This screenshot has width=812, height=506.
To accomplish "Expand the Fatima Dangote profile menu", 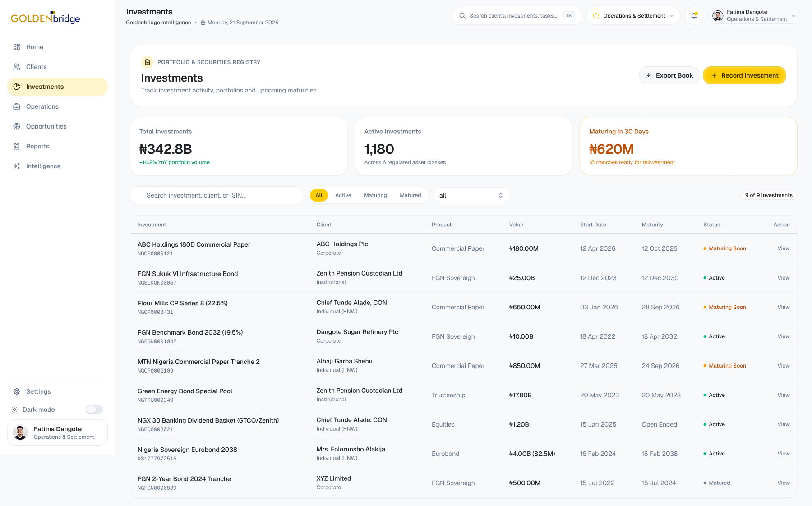I will 754,16.
